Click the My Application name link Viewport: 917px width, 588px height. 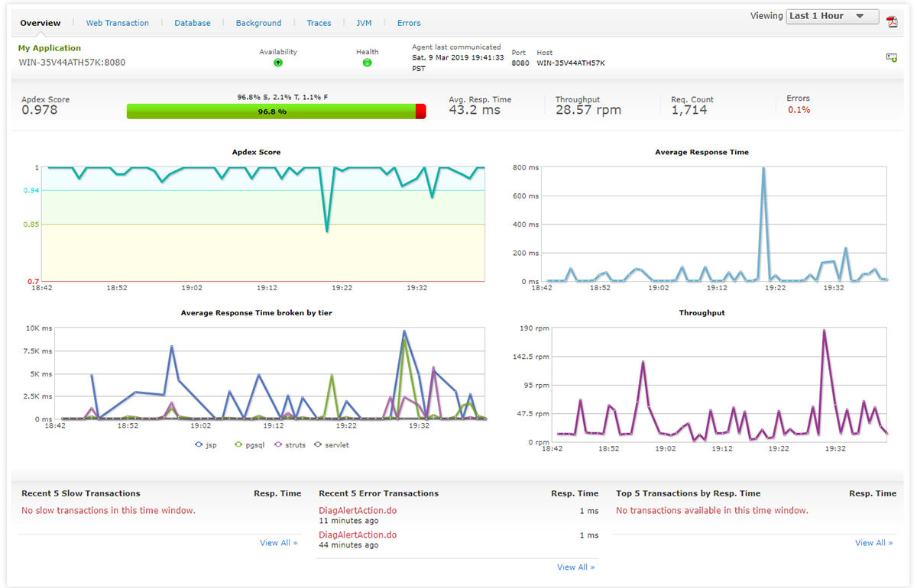(50, 48)
